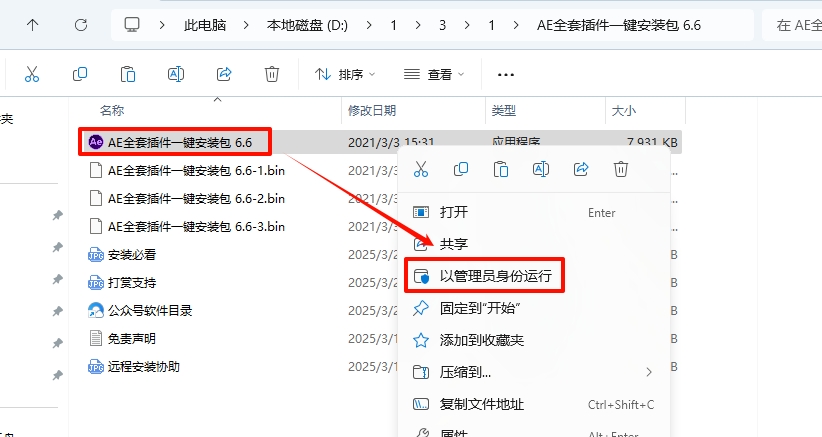
Task: Paste using the main toolbar icon
Action: point(128,74)
